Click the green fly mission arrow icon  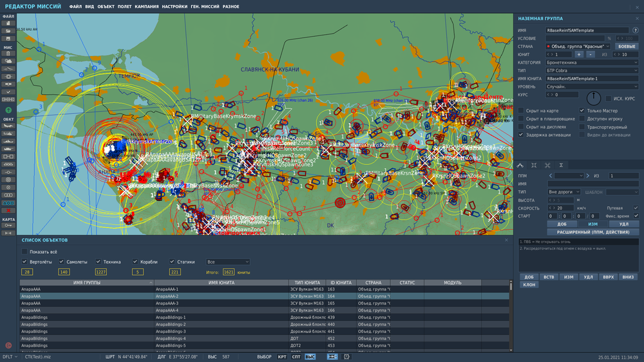8,111
